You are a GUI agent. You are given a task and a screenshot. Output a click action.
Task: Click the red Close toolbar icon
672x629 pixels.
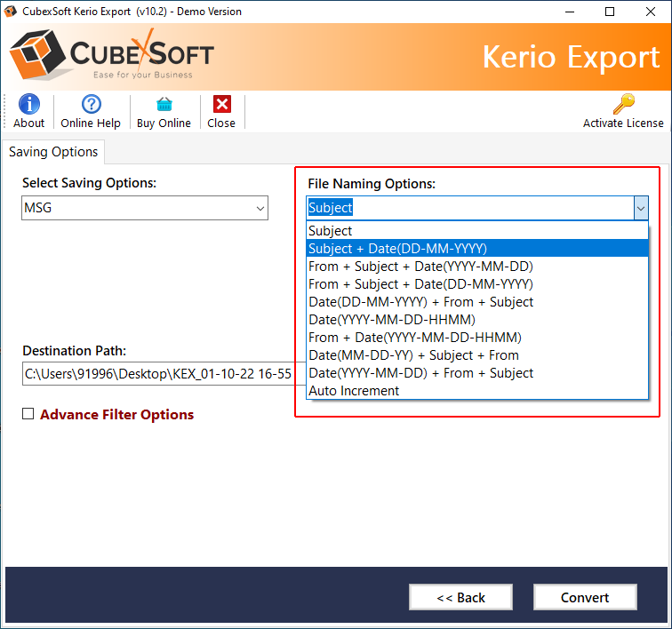(x=222, y=104)
